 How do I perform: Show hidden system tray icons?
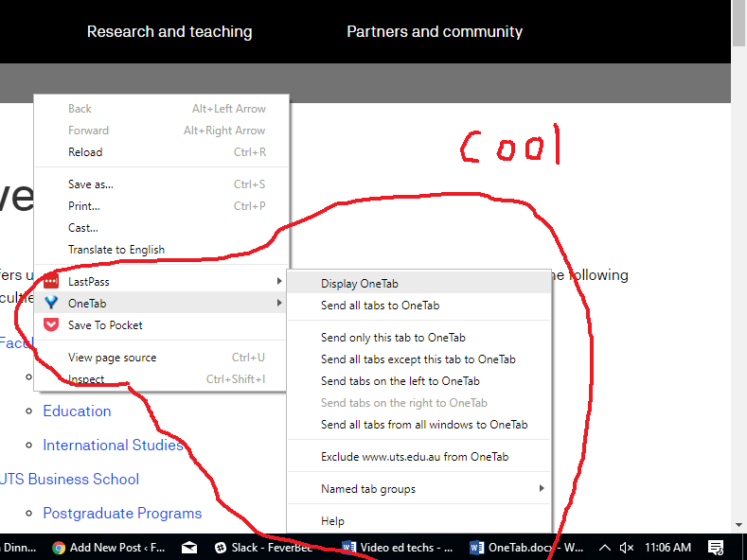604,548
